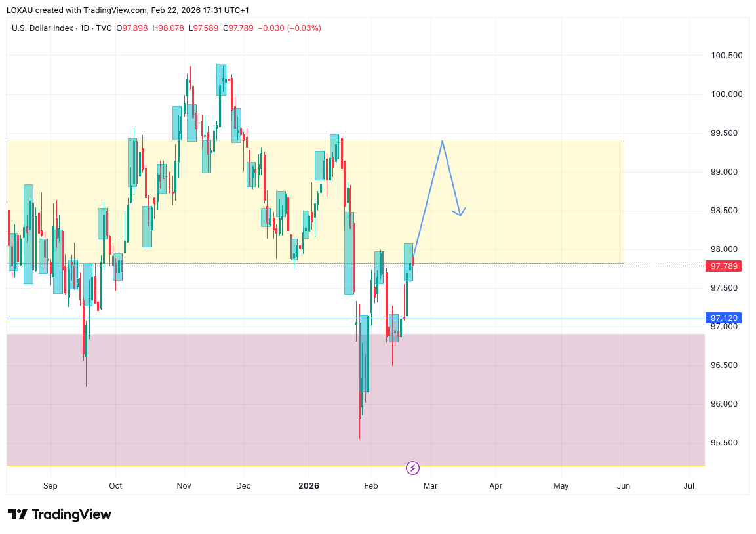Click the open value O97.898

point(132,28)
